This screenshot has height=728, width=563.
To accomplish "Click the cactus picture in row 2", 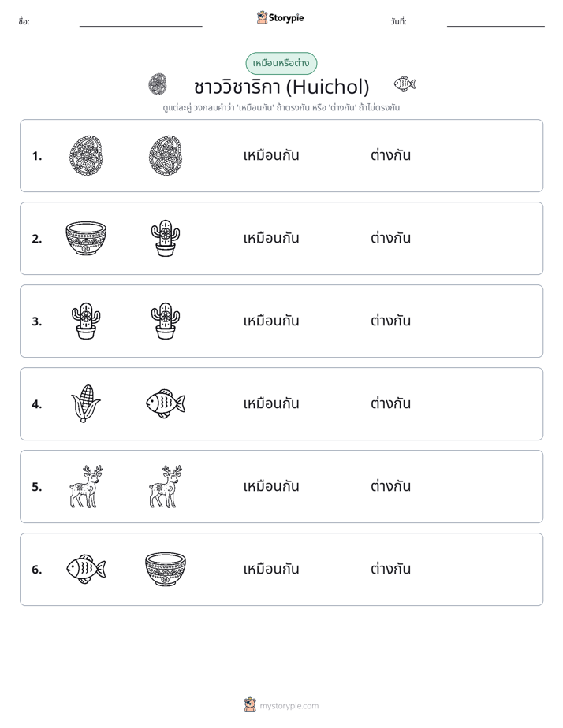I will 166,238.
